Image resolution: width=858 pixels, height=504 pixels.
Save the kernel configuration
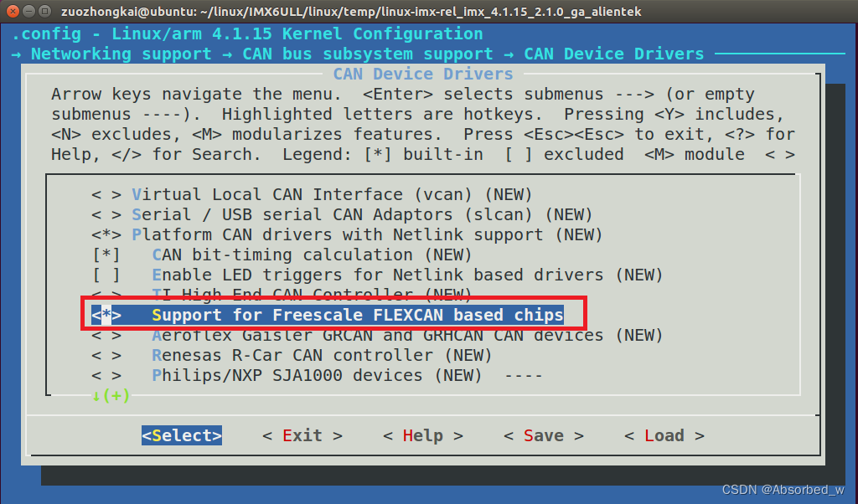543,435
